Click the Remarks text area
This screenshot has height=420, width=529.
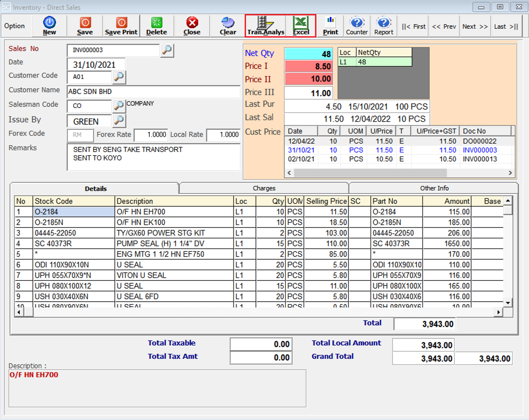pos(153,157)
